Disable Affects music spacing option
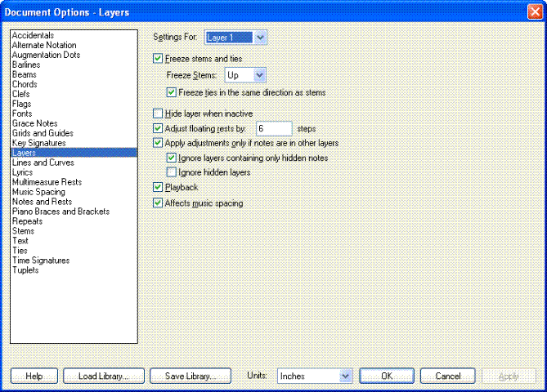The height and width of the screenshot is (392, 547). [159, 203]
